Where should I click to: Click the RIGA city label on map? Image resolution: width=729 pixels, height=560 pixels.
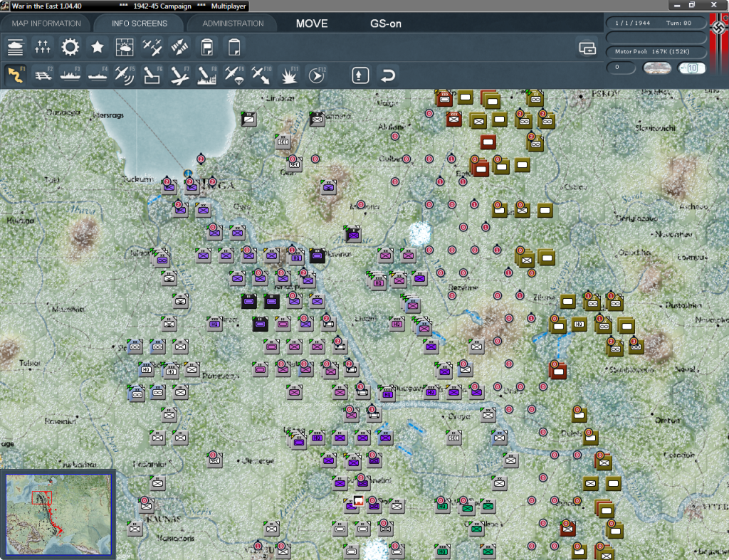[218, 186]
